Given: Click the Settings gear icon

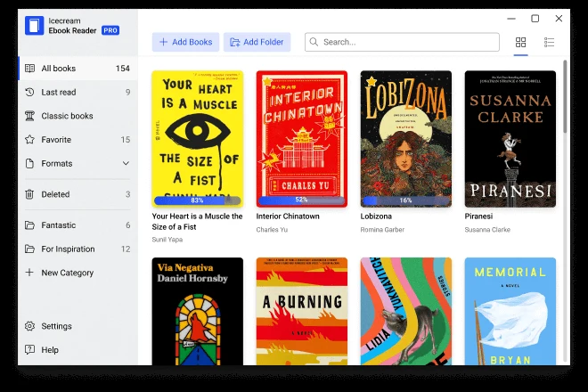Looking at the screenshot, I should (x=29, y=326).
